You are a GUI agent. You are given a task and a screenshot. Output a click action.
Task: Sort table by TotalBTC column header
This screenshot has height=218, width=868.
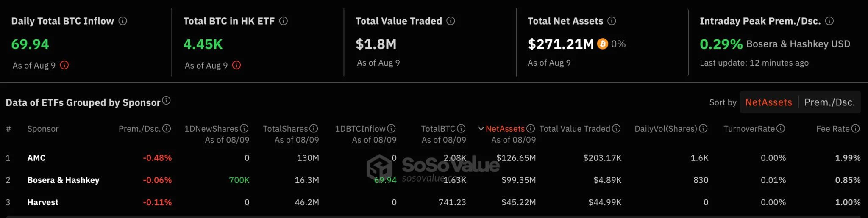coord(438,129)
